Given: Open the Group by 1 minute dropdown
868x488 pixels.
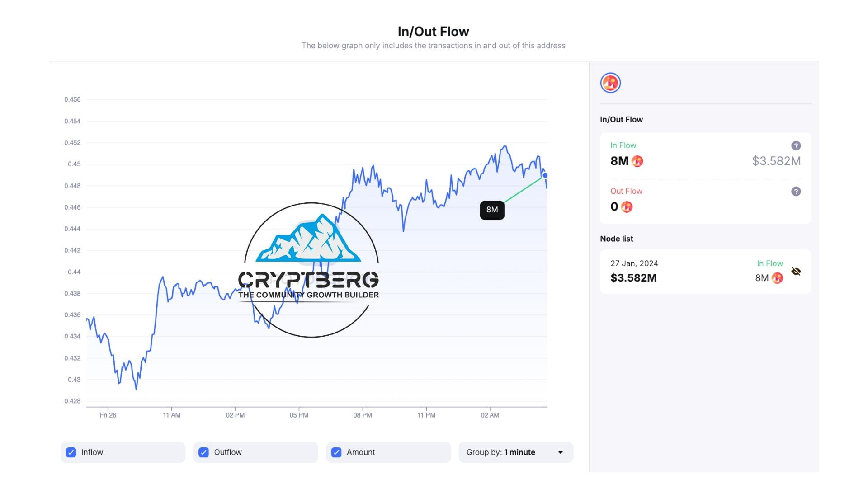Looking at the screenshot, I should [516, 452].
